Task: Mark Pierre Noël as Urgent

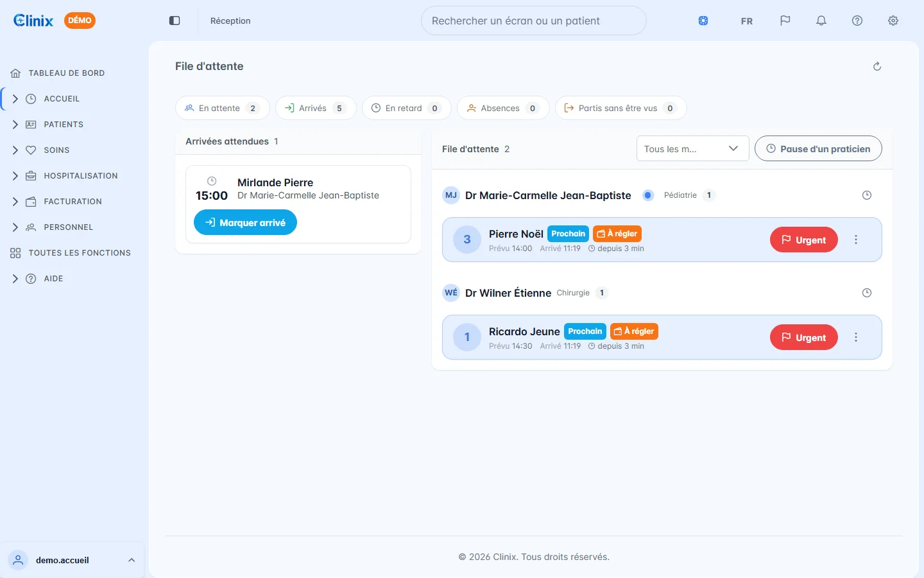Action: pyautogui.click(x=804, y=240)
